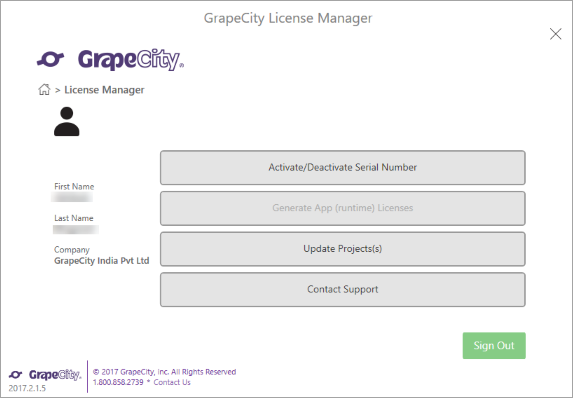Image resolution: width=573 pixels, height=398 pixels.
Task: Select the GrapeCity India Pvt Ltd company text
Action: click(102, 261)
